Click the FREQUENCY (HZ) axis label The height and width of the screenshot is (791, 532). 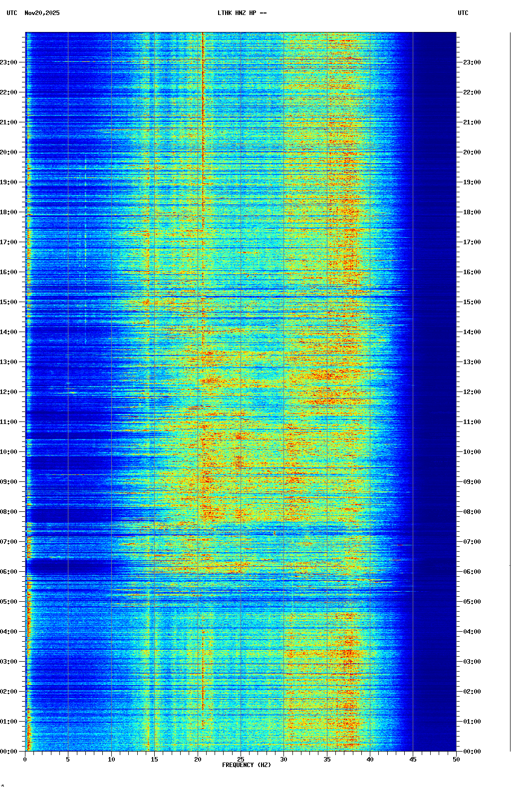point(246,765)
